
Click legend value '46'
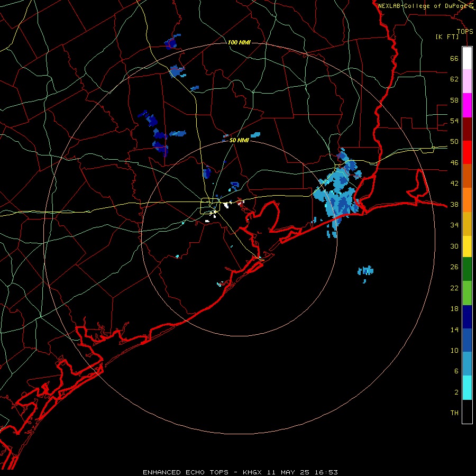tap(454, 163)
